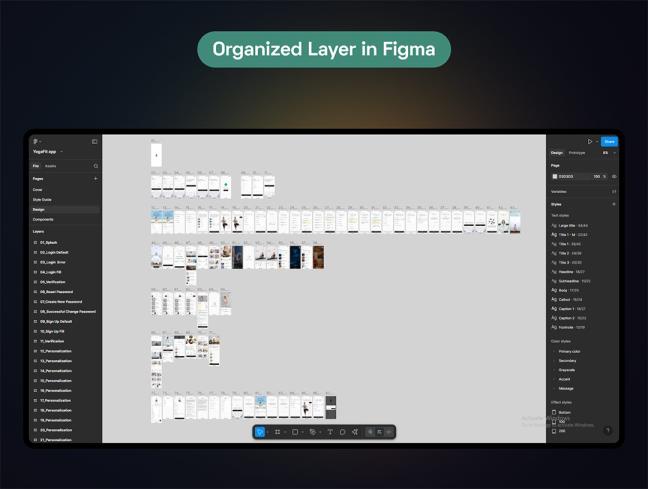The width and height of the screenshot is (648, 489).
Task: Select the Move tool in bottom toolbar
Action: pos(260,432)
